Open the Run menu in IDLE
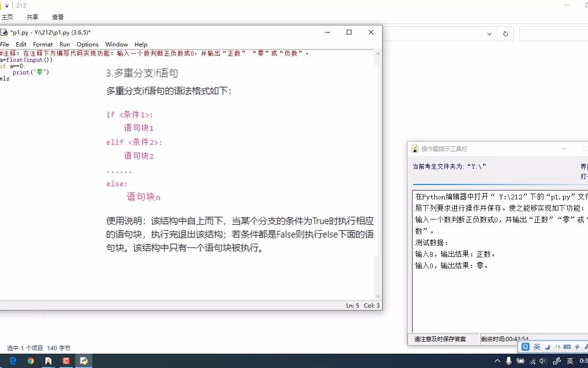588x368 pixels. point(65,44)
